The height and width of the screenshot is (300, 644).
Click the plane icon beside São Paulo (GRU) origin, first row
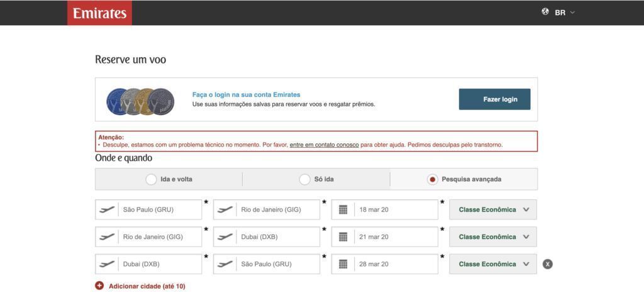click(107, 209)
